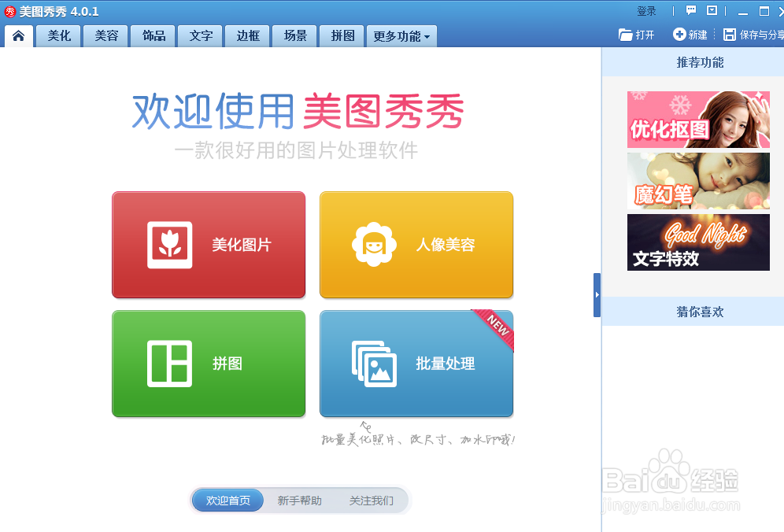Open the 魔幻笔 recommended thumbnail
The image size is (784, 532).
tap(698, 181)
